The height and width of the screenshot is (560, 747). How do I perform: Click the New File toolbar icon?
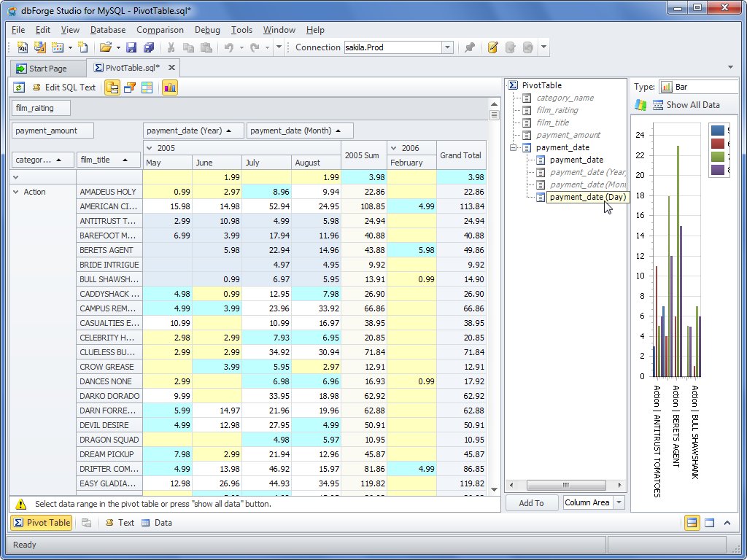tap(83, 47)
